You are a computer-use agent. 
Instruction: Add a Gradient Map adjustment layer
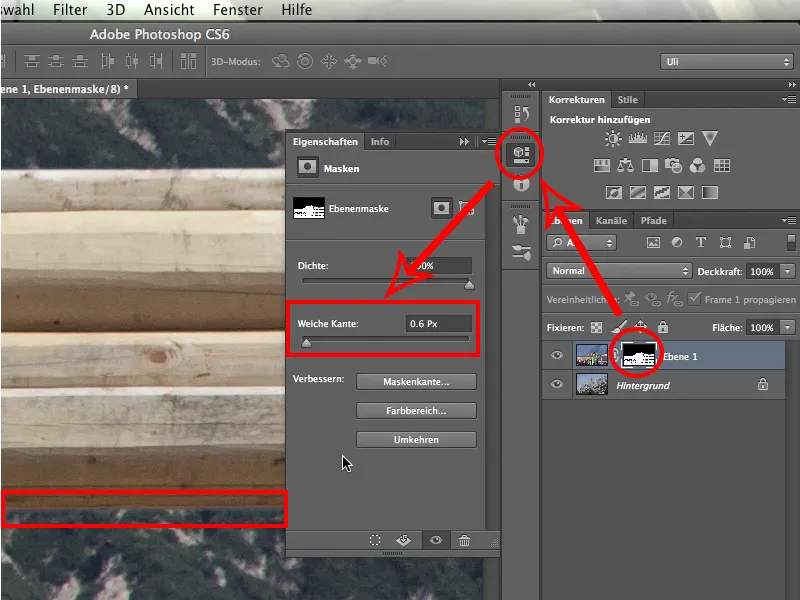click(x=710, y=192)
